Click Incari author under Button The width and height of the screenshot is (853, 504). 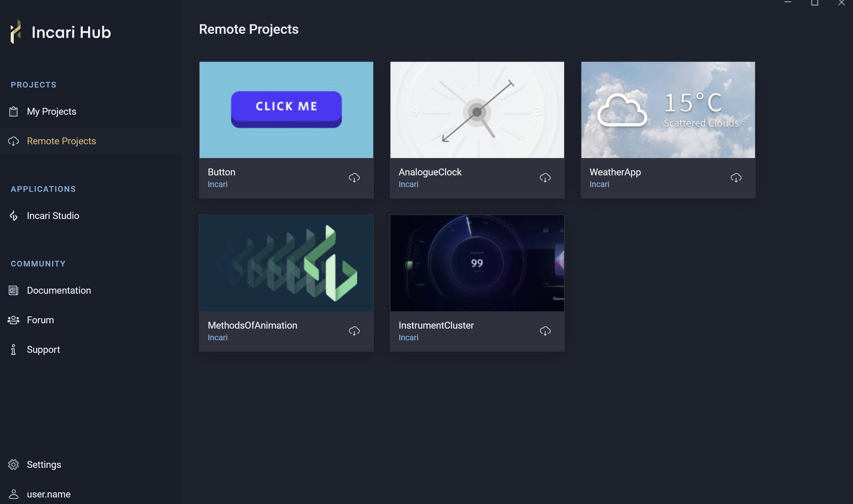point(218,184)
